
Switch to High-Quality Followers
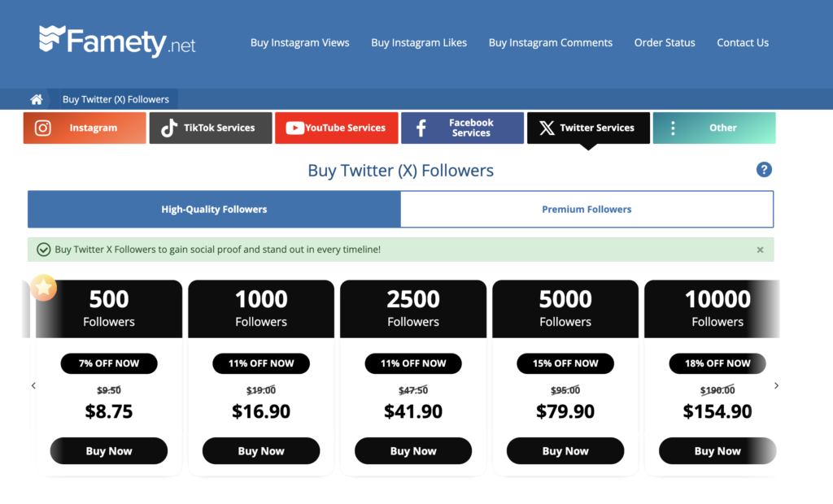[214, 209]
